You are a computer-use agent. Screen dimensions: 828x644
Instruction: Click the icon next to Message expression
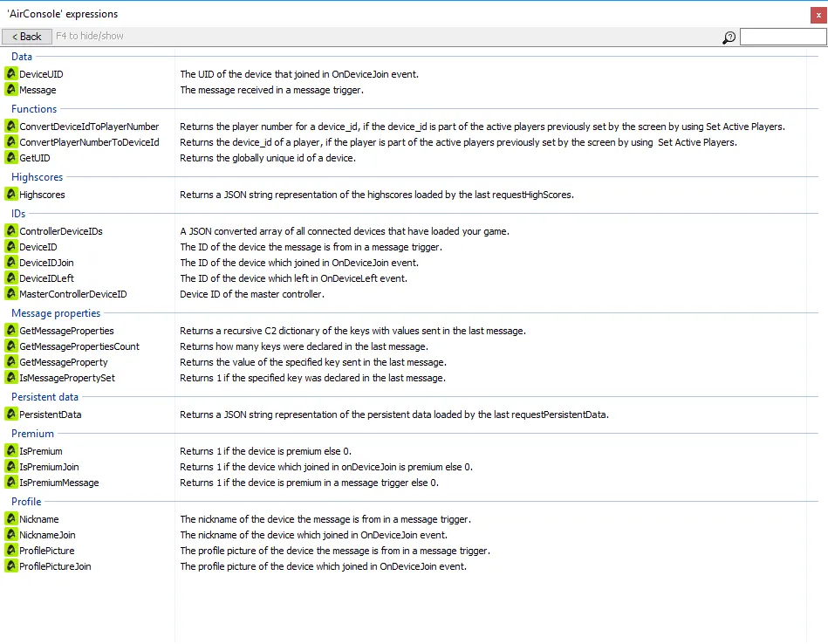click(x=11, y=89)
